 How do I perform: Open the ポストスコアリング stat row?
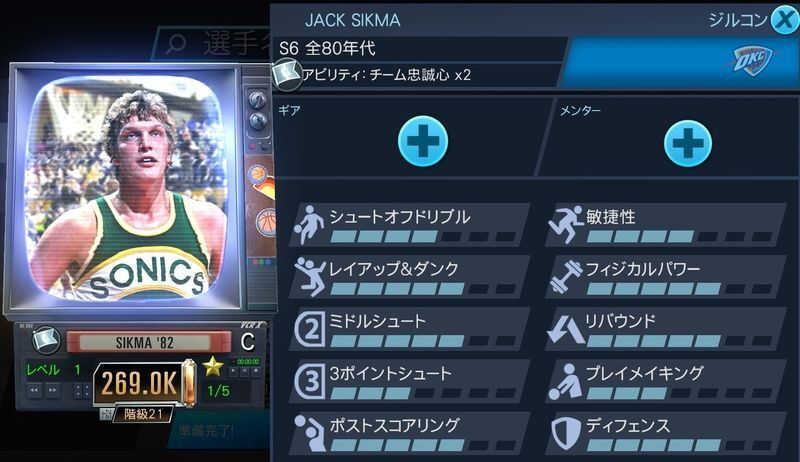click(409, 433)
